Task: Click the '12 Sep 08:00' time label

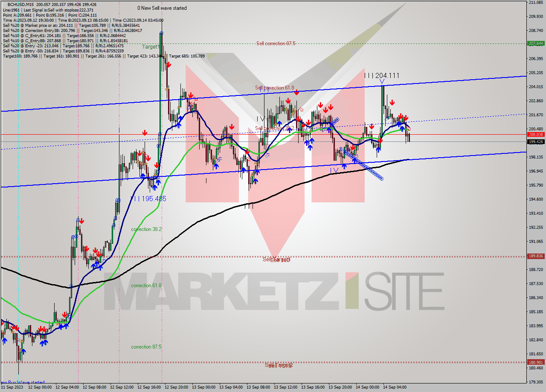Action: click(x=94, y=388)
